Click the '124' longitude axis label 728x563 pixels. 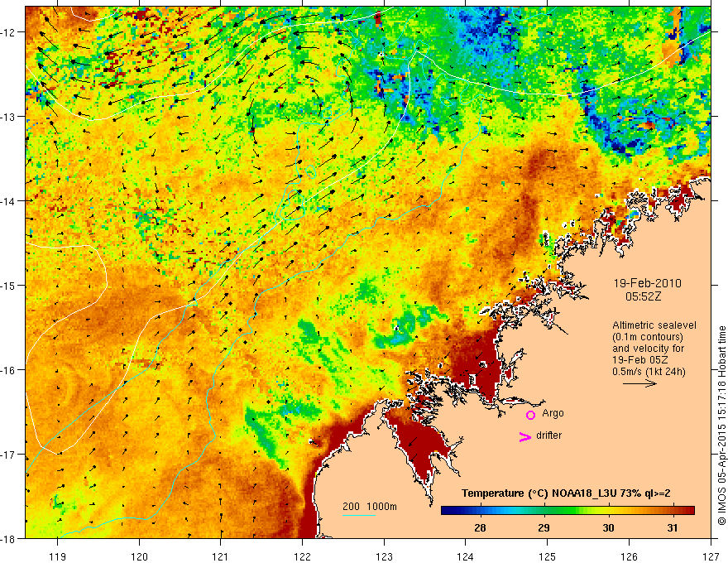(466, 556)
